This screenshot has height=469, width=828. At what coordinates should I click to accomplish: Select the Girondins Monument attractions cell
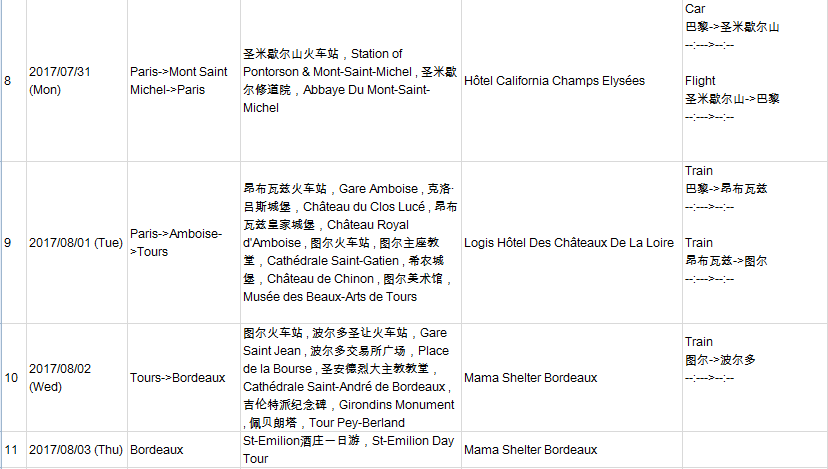click(350, 377)
